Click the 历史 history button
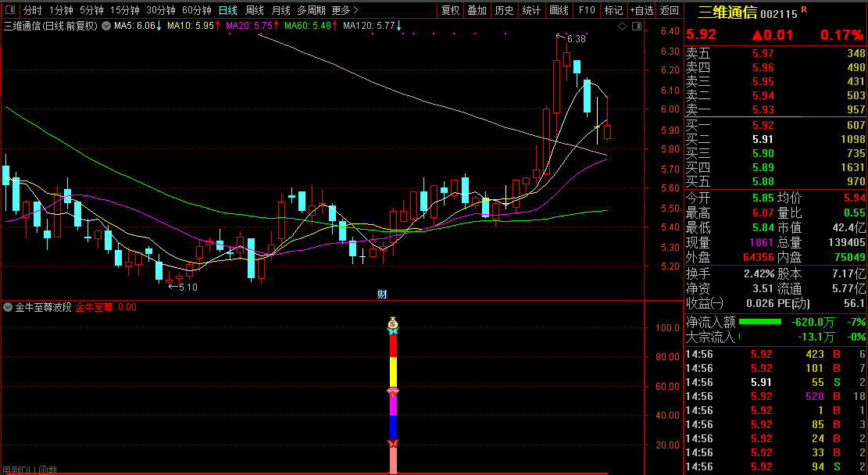The height and width of the screenshot is (475, 868). pyautogui.click(x=504, y=10)
